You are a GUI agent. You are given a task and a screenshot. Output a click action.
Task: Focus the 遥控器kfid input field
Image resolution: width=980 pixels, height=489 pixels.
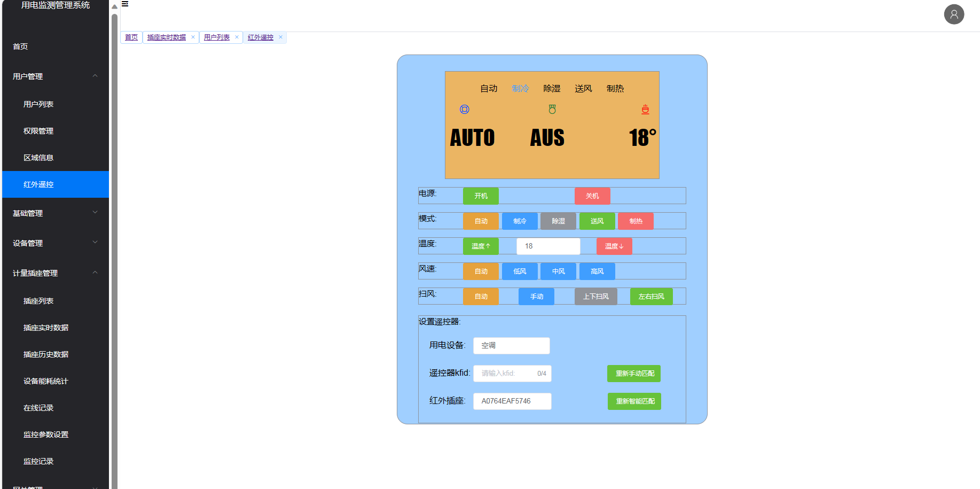point(512,374)
